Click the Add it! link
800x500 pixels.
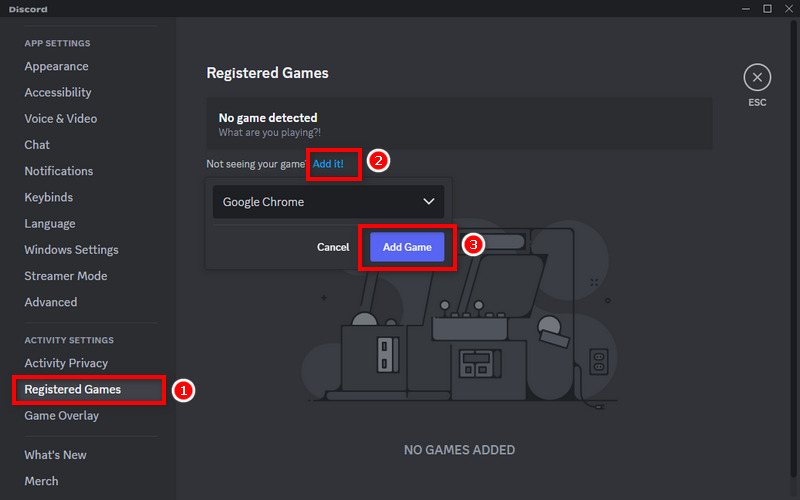coord(328,164)
